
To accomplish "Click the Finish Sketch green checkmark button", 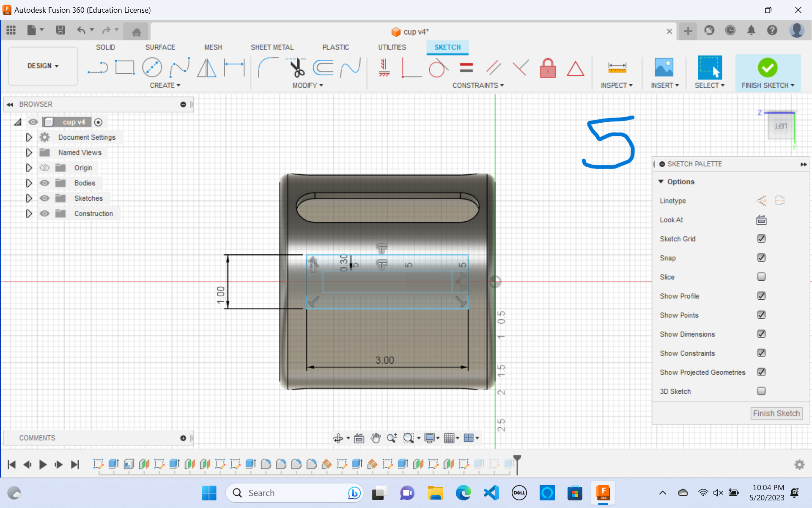I will pyautogui.click(x=767, y=67).
